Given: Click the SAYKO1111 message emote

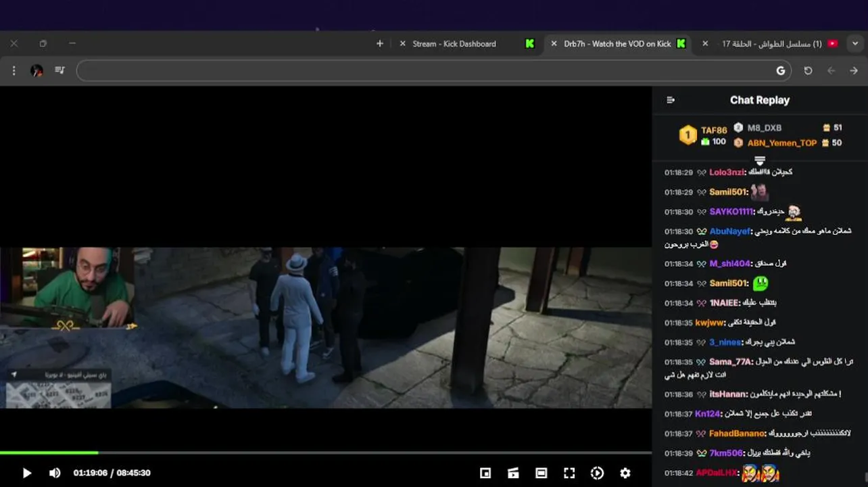Looking at the screenshot, I should pos(794,214).
